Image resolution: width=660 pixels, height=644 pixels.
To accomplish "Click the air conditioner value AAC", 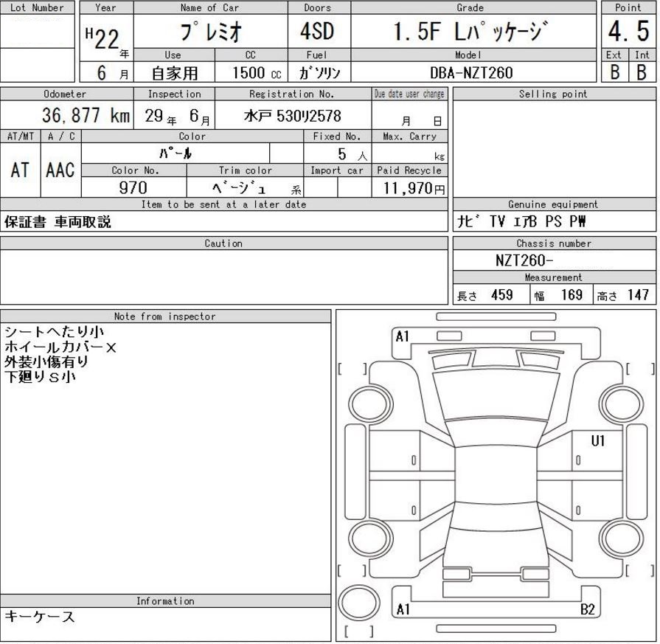I will 60,170.
